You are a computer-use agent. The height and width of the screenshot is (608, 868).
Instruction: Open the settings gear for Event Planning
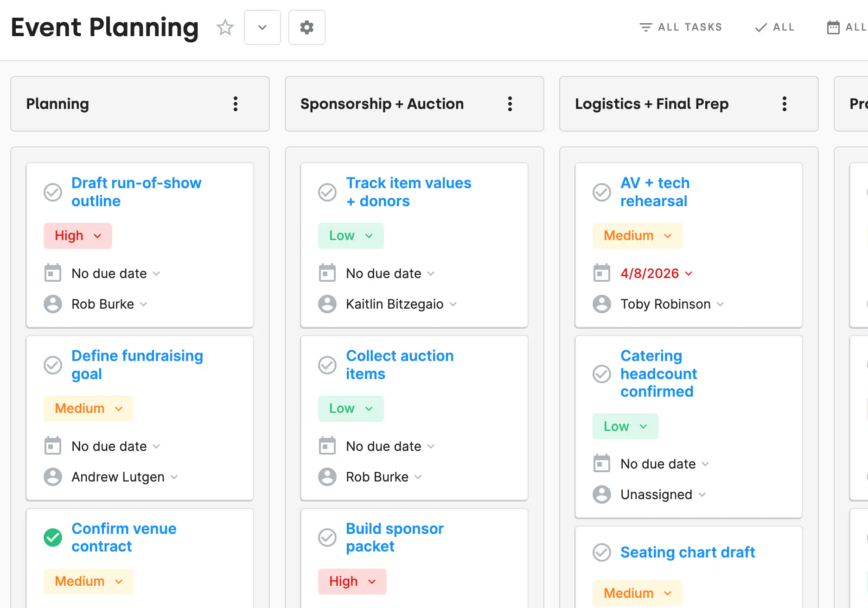point(307,27)
